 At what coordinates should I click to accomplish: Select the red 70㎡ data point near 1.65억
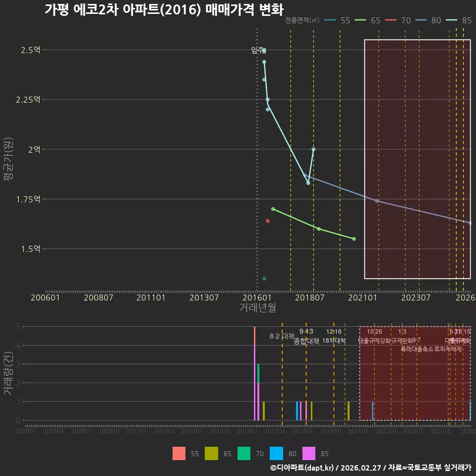268,221
